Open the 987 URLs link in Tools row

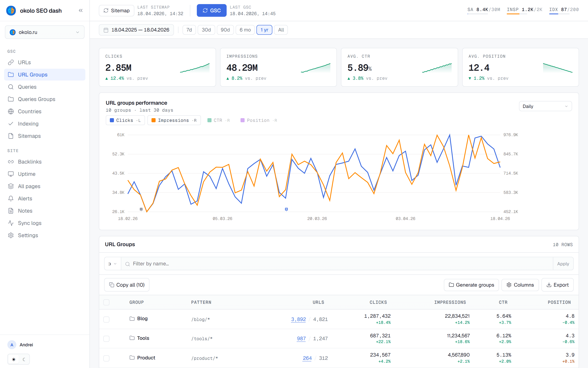tap(301, 339)
